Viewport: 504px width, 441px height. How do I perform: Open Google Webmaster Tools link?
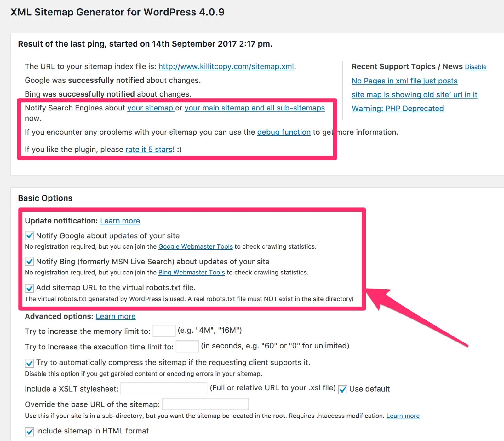tap(196, 246)
